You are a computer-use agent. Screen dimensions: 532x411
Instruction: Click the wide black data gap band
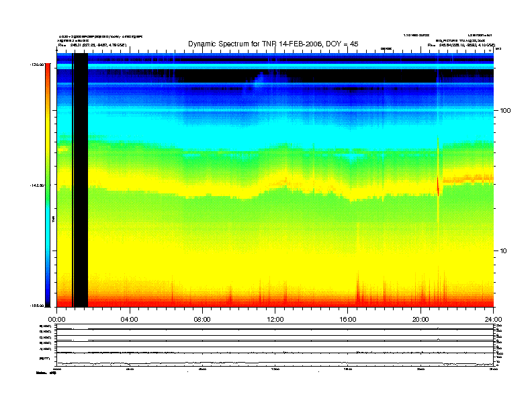click(81, 180)
